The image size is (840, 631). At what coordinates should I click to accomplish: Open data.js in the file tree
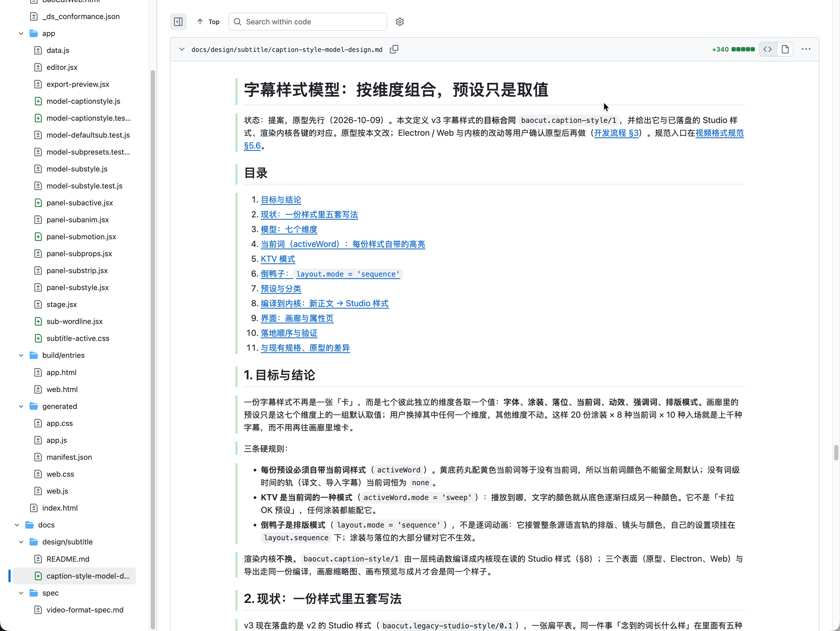tap(58, 50)
